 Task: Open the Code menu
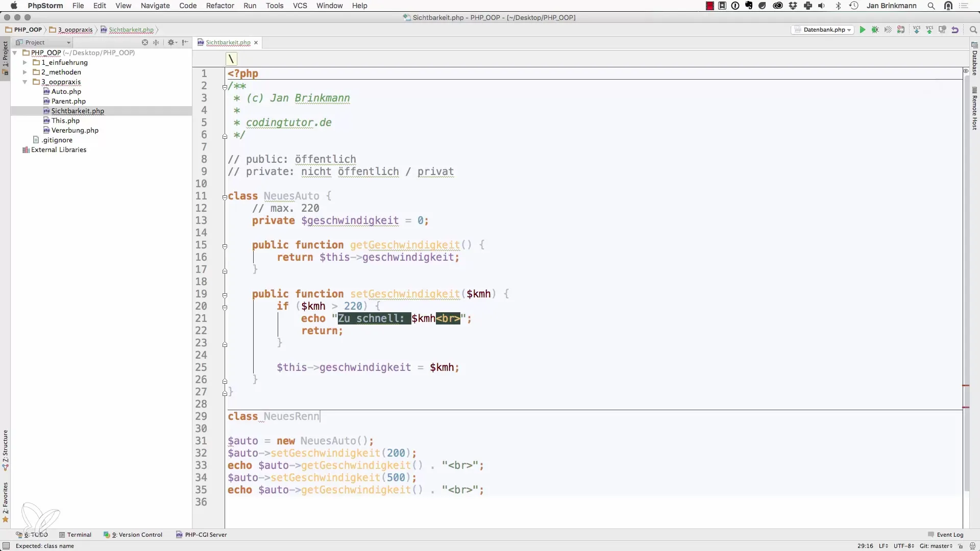(x=188, y=6)
